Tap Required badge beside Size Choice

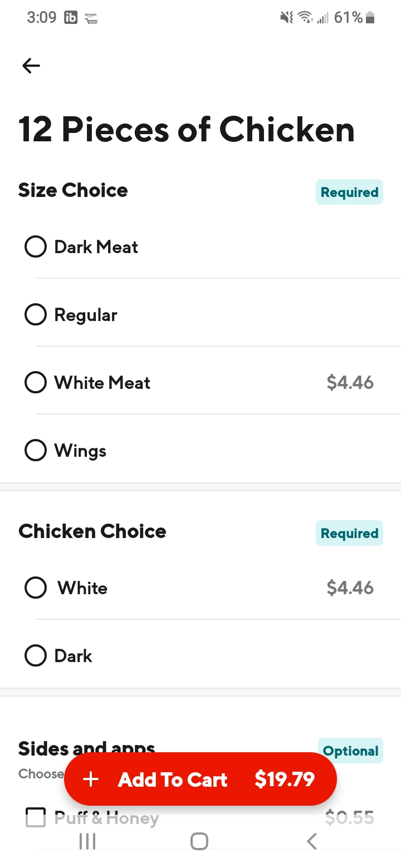click(x=349, y=193)
